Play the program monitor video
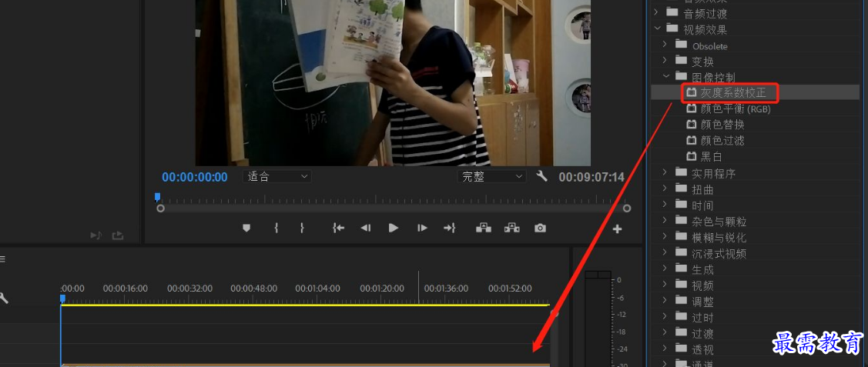Viewport: 868px width, 367px height. [x=394, y=228]
